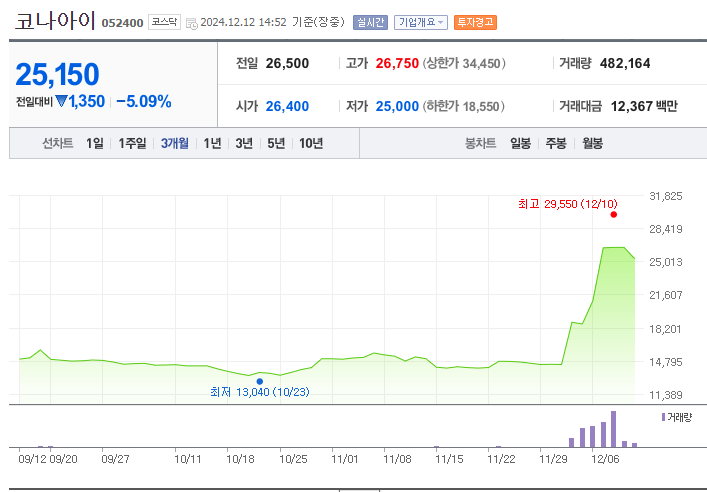The width and height of the screenshot is (707, 492).
Task: Click the 코나아이 stock name title
Action: coord(55,21)
